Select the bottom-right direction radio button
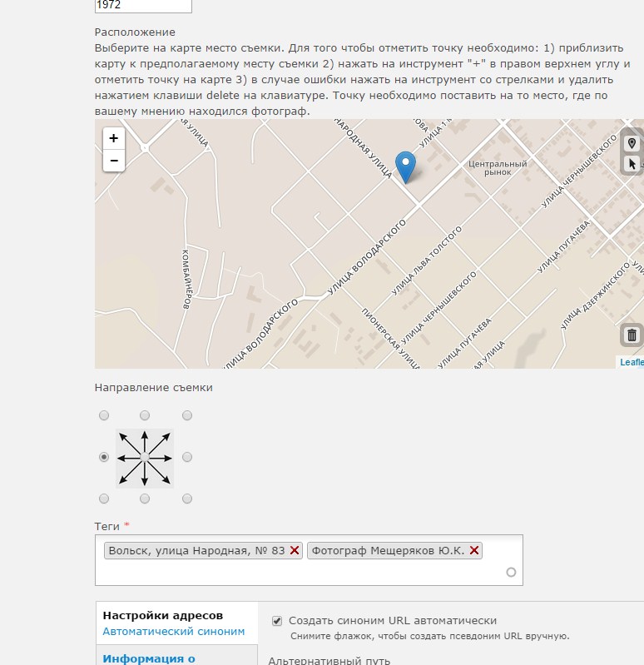 coord(187,499)
